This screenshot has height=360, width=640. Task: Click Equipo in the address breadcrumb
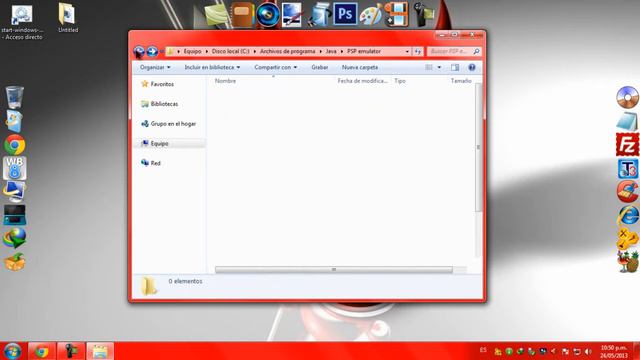[x=192, y=51]
